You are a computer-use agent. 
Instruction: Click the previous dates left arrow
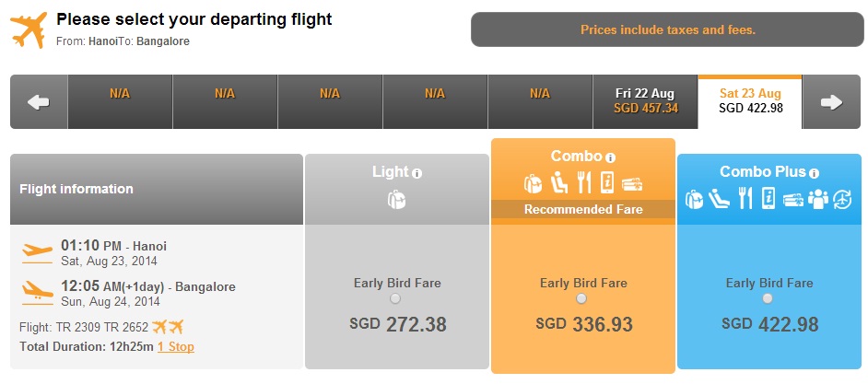[x=39, y=102]
